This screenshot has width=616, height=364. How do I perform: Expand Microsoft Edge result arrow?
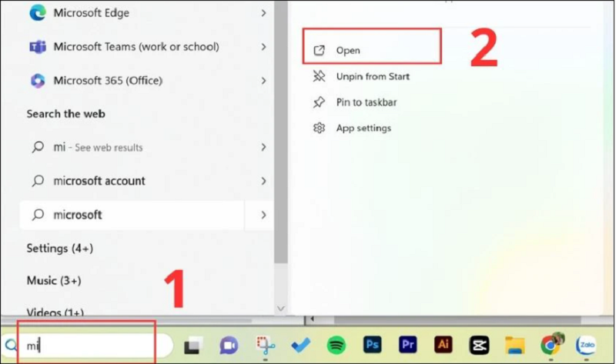[263, 13]
